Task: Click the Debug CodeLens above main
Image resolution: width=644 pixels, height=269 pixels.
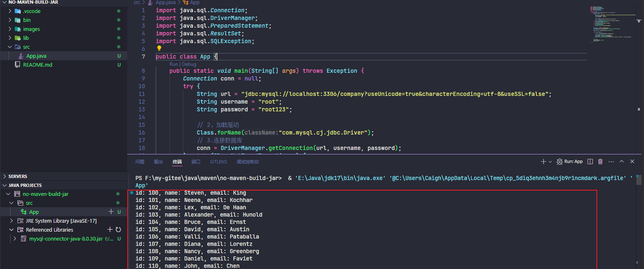Action: pyautogui.click(x=189, y=64)
